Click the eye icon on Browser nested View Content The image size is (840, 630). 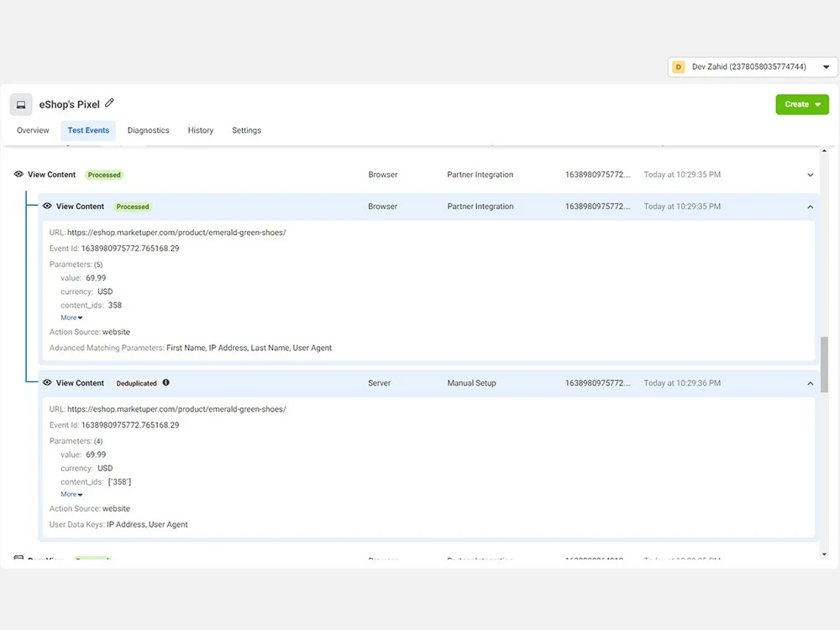pyautogui.click(x=47, y=206)
